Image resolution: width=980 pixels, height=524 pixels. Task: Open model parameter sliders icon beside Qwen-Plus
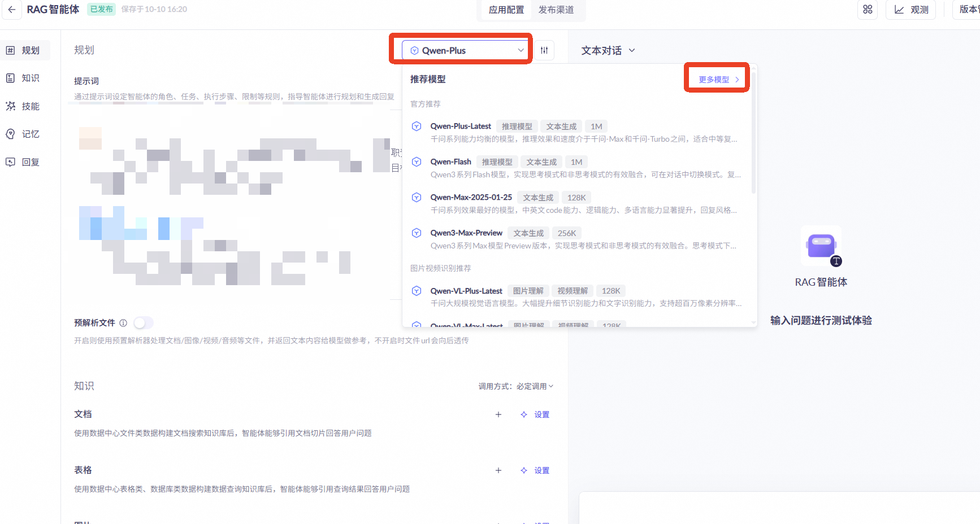pos(544,50)
